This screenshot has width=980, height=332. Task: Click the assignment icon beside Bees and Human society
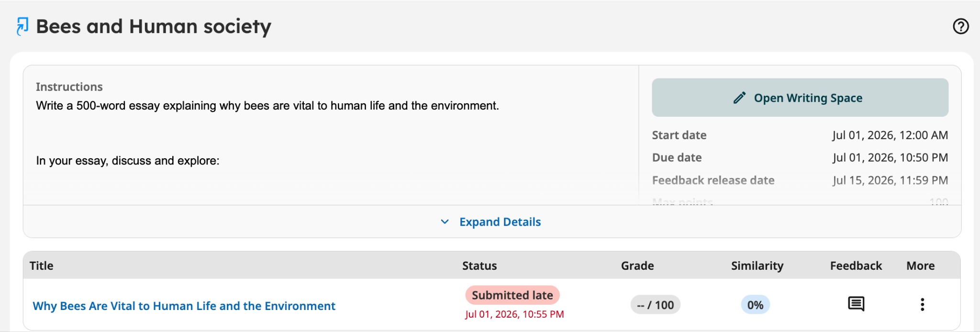[x=22, y=26]
